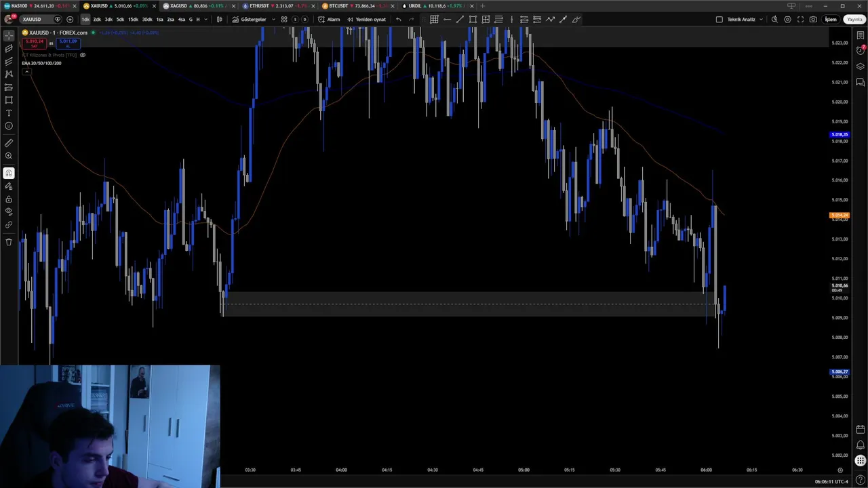Open the object tree layers icon
This screenshot has width=868, height=488.
tap(861, 66)
